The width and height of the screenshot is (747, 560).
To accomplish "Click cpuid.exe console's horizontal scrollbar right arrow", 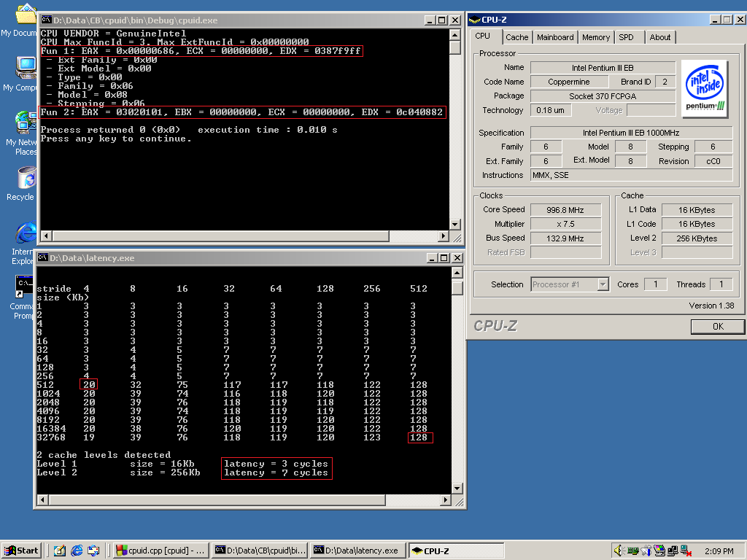I will point(443,236).
